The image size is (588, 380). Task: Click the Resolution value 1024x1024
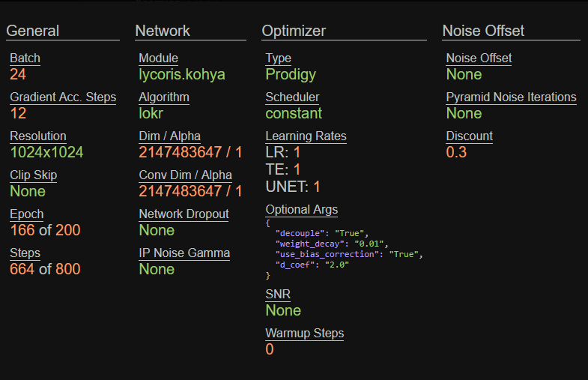click(x=46, y=152)
